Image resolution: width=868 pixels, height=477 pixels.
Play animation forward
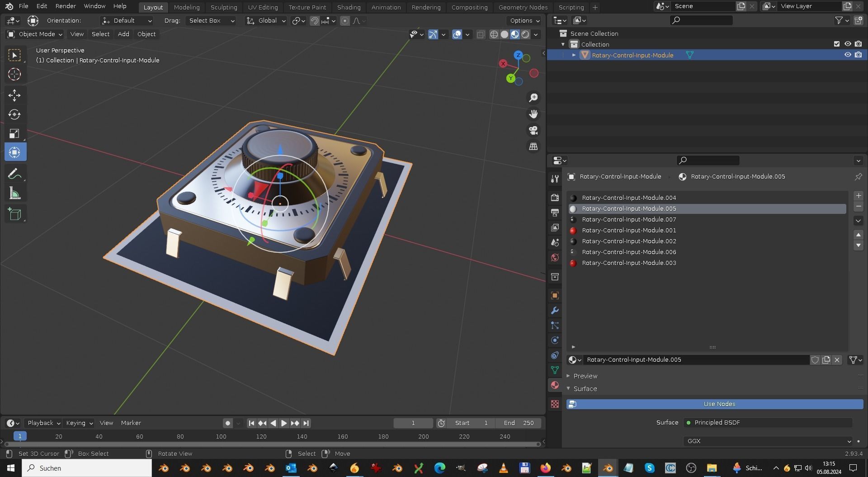point(284,423)
